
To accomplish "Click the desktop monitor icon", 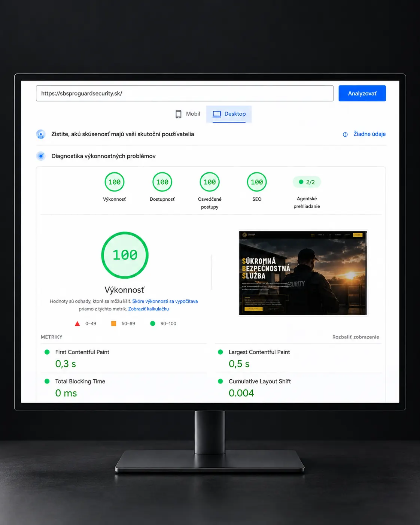I will [217, 114].
